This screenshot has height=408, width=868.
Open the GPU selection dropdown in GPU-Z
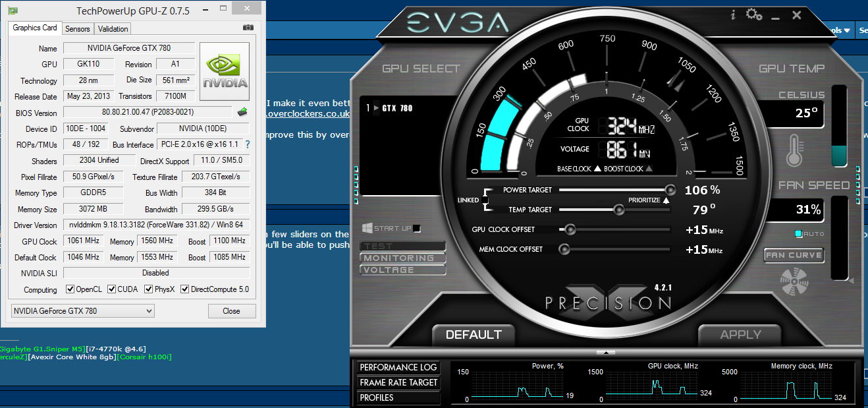pyautogui.click(x=83, y=310)
